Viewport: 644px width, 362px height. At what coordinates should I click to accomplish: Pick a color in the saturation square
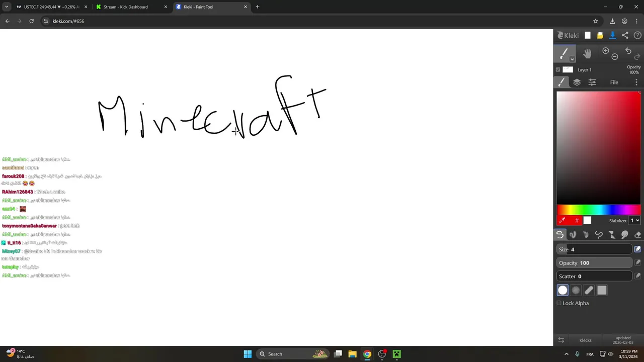click(598, 147)
